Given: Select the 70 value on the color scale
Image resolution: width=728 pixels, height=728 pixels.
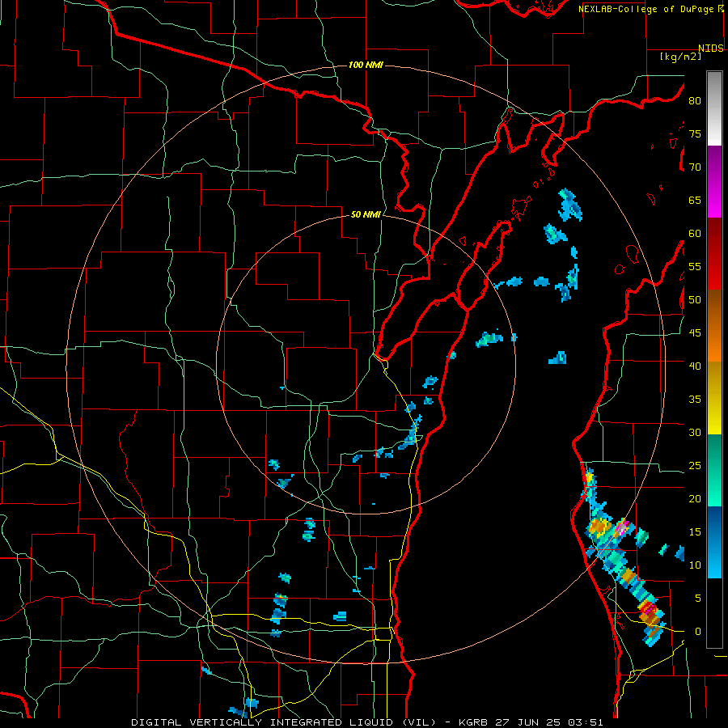Looking at the screenshot, I should [695, 167].
